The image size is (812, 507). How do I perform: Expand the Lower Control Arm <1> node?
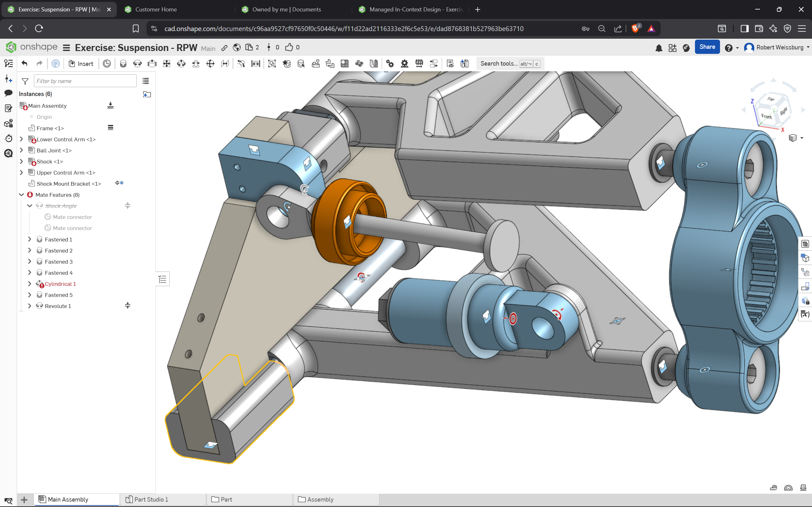tap(22, 139)
